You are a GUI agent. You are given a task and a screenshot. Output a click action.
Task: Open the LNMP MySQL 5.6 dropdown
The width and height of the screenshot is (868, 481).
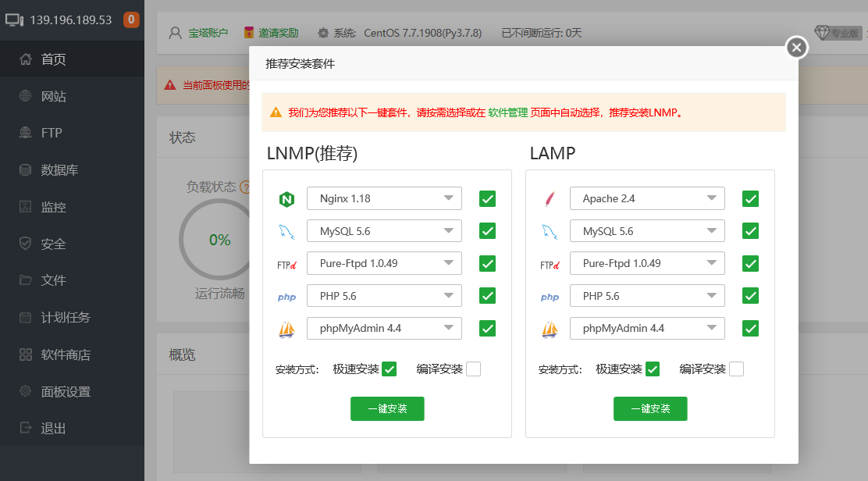click(x=384, y=231)
